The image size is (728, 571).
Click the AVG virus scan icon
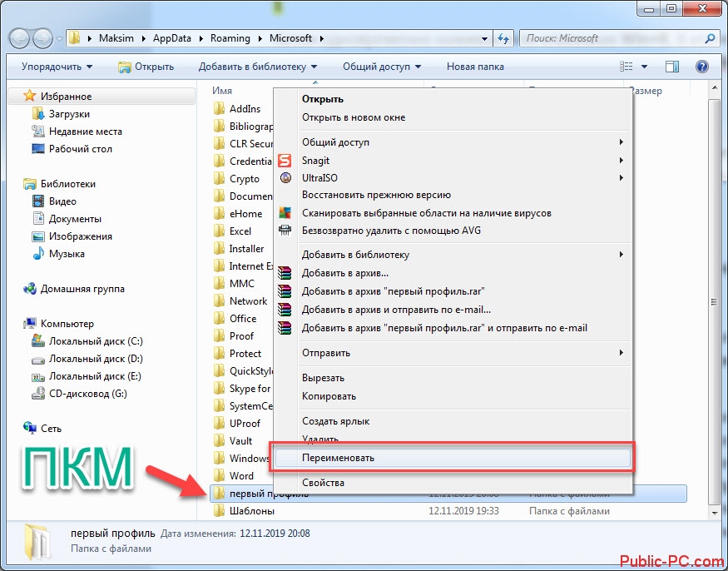click(285, 213)
